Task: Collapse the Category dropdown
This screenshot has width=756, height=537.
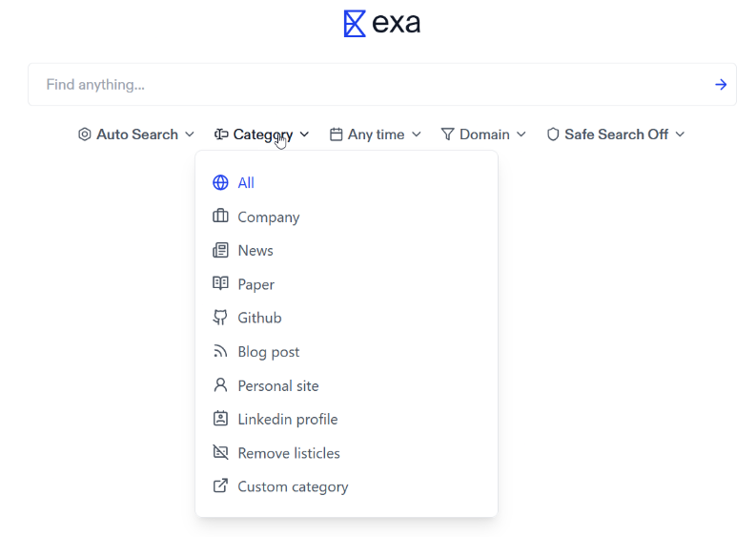Action: (x=261, y=134)
